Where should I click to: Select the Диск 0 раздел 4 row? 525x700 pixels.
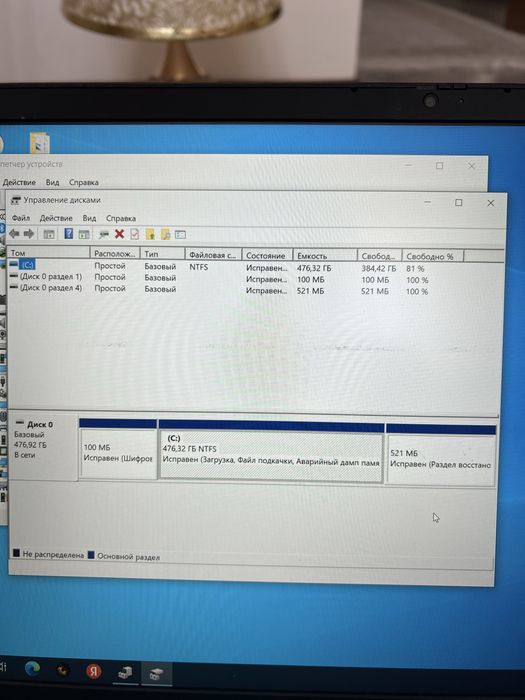coord(253,290)
